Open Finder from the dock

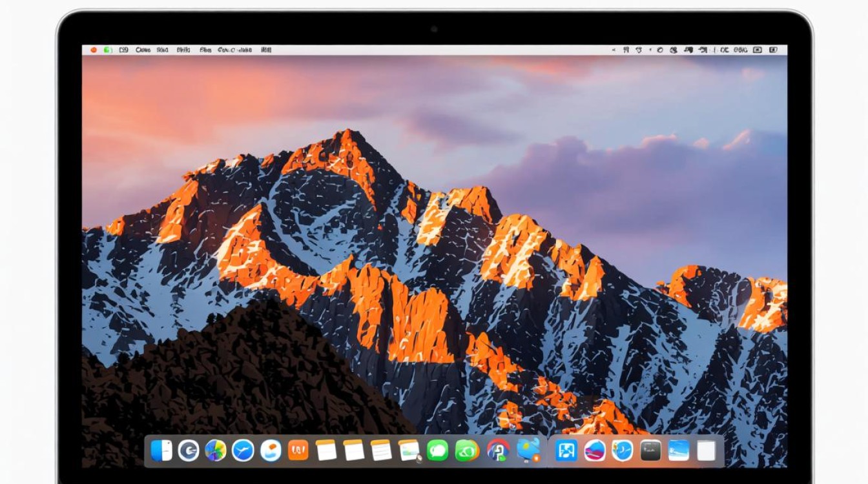click(161, 450)
